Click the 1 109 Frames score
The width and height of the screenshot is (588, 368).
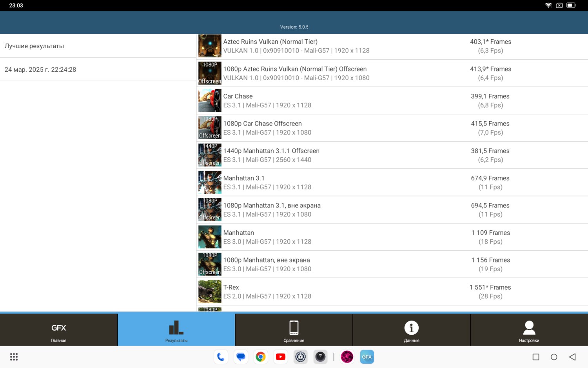pos(490,233)
